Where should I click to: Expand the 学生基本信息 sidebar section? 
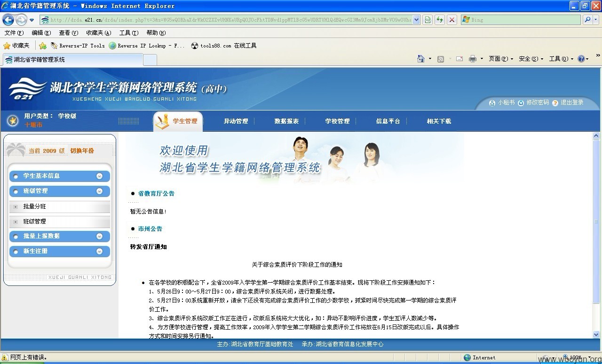60,176
